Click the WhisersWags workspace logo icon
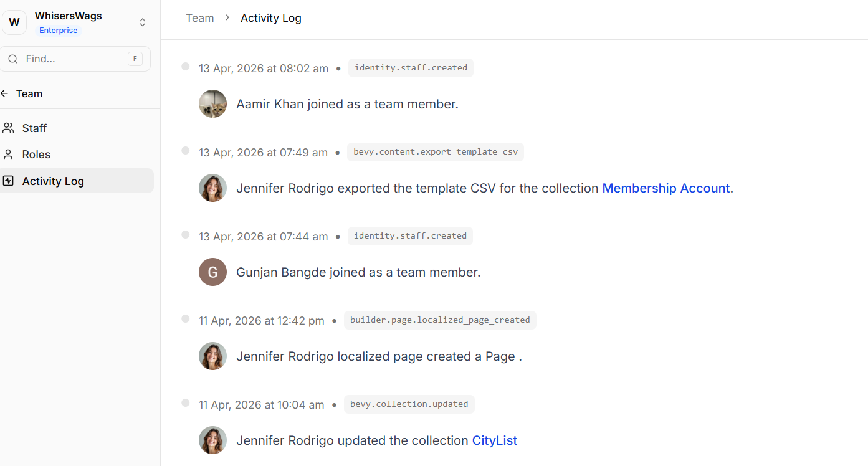The image size is (868, 466). pyautogui.click(x=14, y=22)
